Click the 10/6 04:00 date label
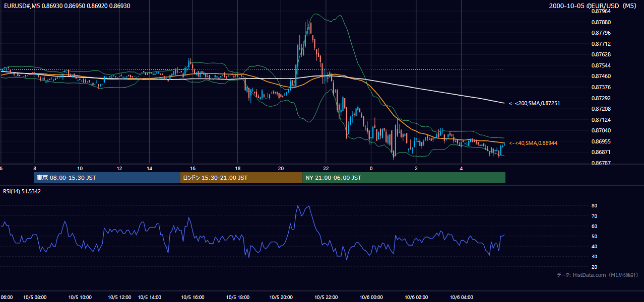Screen dimensions: 644x302 pyautogui.click(x=462, y=297)
